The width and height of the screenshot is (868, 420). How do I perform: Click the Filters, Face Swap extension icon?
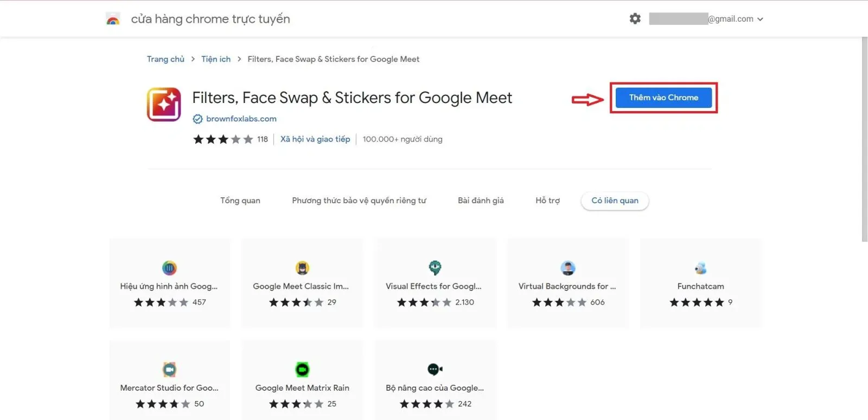click(164, 104)
